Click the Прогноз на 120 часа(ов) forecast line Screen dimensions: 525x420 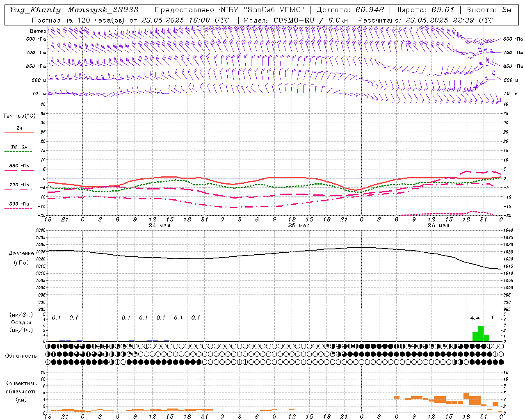131,20
